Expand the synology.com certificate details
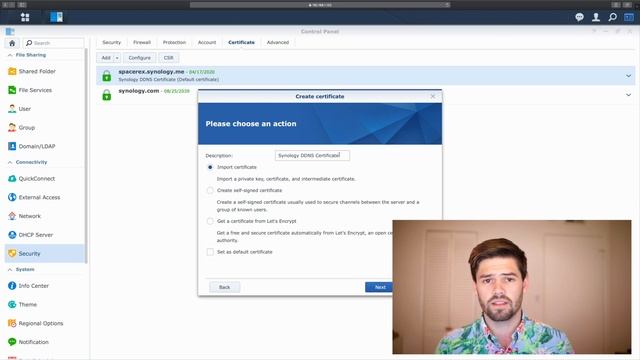The image size is (640, 360). 629,95
